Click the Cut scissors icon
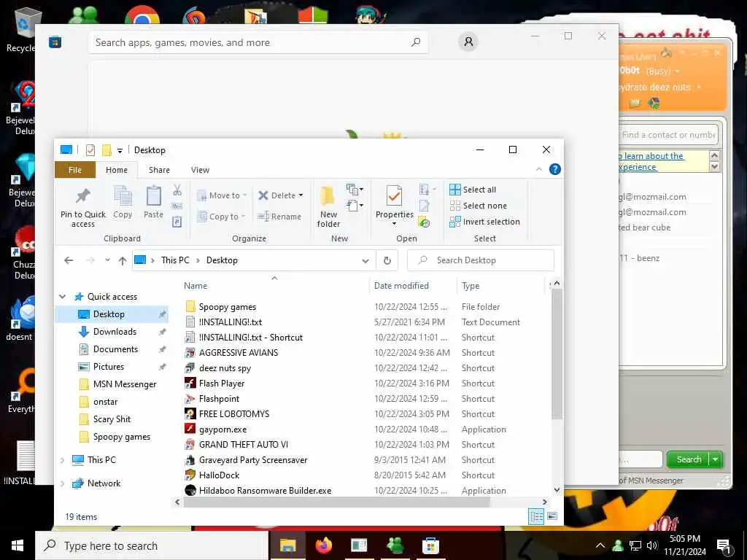 coord(177,190)
